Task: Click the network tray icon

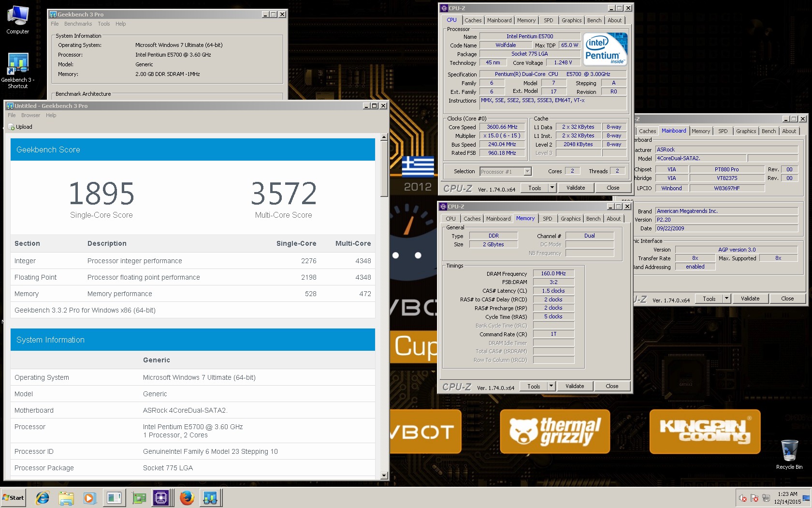Action: [x=766, y=498]
